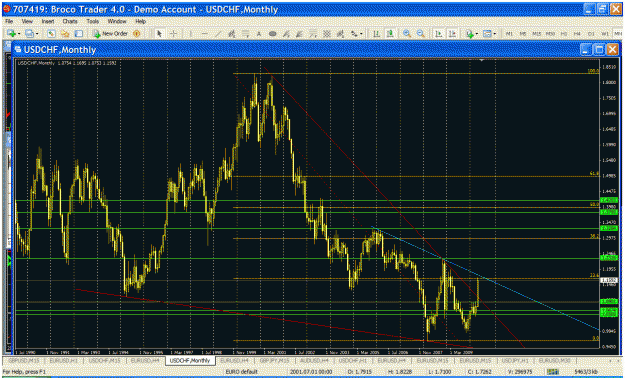
Task: Toggle Expert Advisors icon next to New Order
Action: tap(137, 34)
